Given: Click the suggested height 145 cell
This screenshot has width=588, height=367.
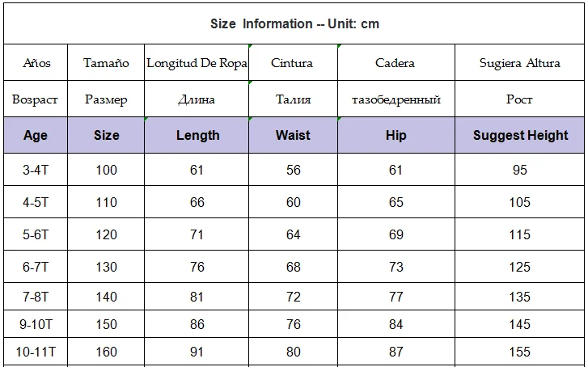Looking at the screenshot, I should coord(520,324).
